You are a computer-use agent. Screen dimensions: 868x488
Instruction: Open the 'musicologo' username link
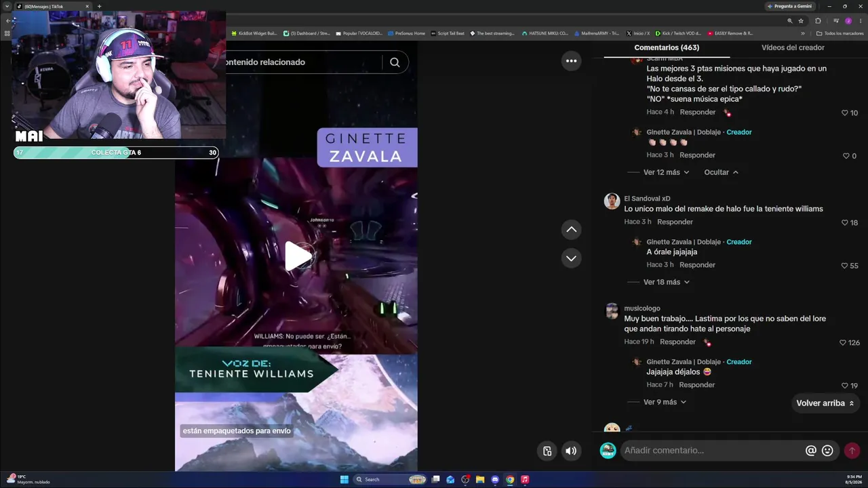tap(642, 308)
